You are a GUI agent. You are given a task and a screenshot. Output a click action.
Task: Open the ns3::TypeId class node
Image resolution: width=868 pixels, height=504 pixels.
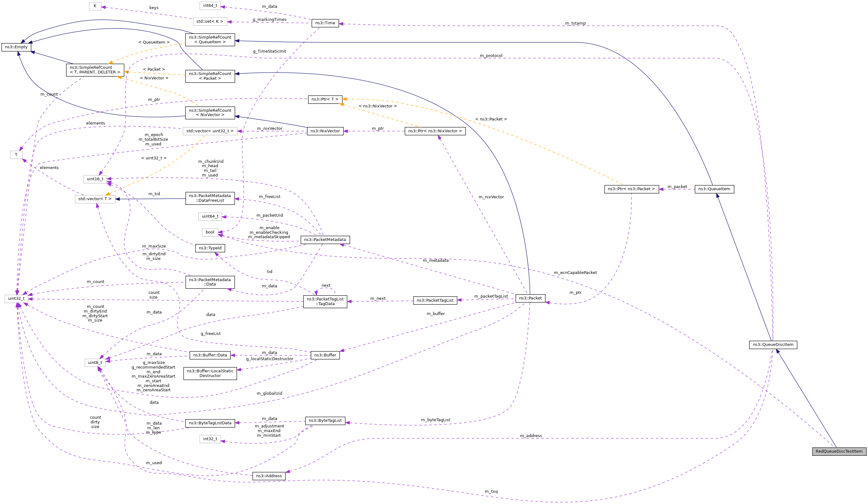pyautogui.click(x=210, y=248)
